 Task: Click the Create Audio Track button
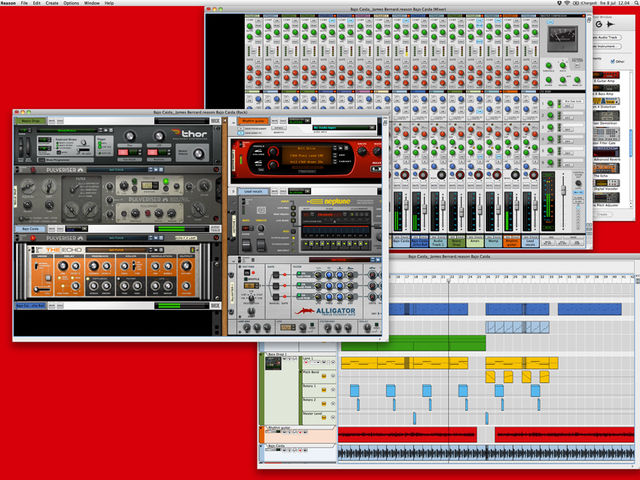(x=607, y=37)
